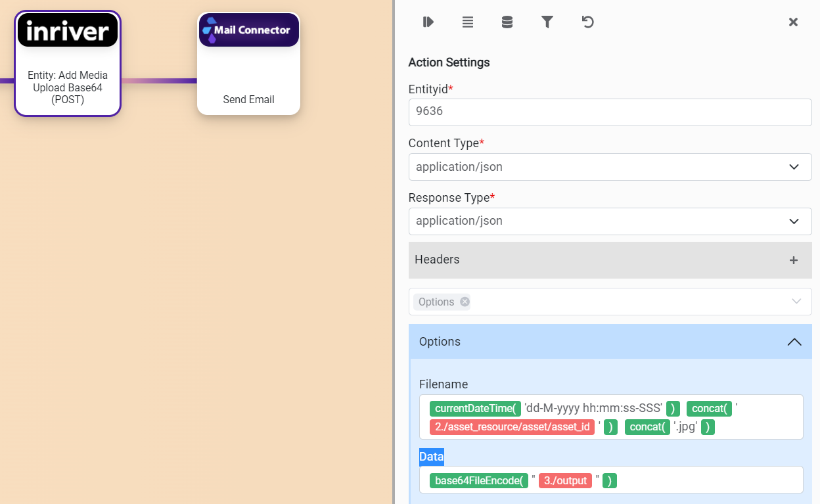Click the undo reset arrow icon
The height and width of the screenshot is (504, 820).
click(x=587, y=22)
